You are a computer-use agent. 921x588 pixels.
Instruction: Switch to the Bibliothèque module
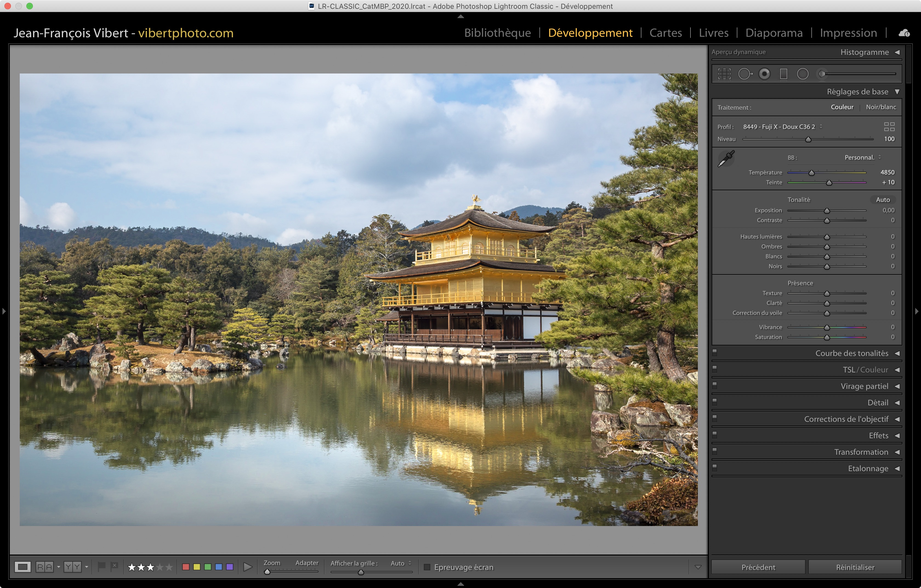(497, 33)
